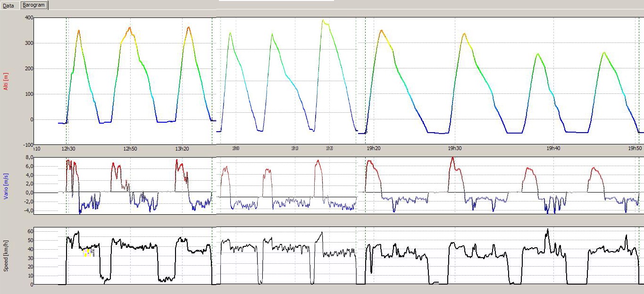This screenshot has height=294, width=644.
Task: Click the highest altitude peak in the middle panel
Action: click(323, 20)
